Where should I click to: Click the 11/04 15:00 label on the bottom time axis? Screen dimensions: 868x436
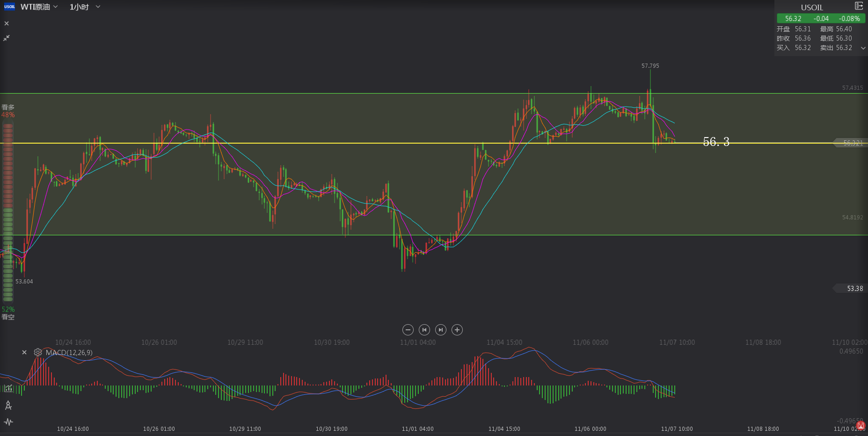click(x=504, y=429)
